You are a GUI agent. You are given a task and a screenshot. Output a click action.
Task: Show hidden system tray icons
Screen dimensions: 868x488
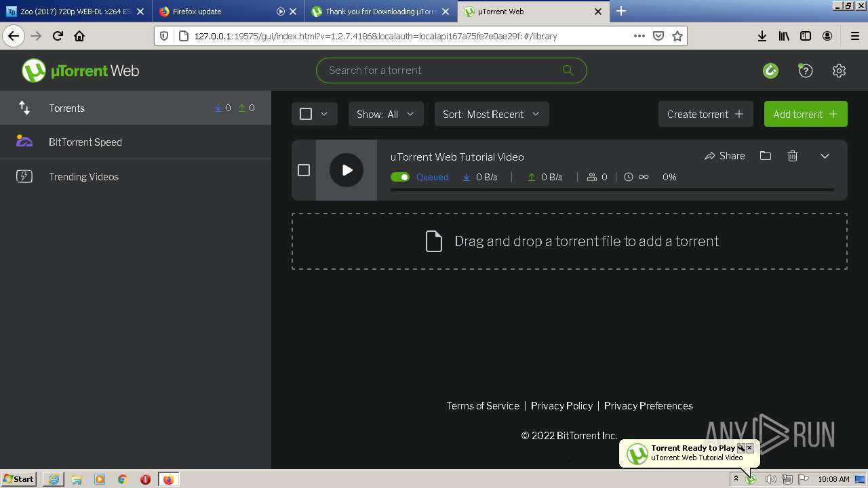point(736,479)
